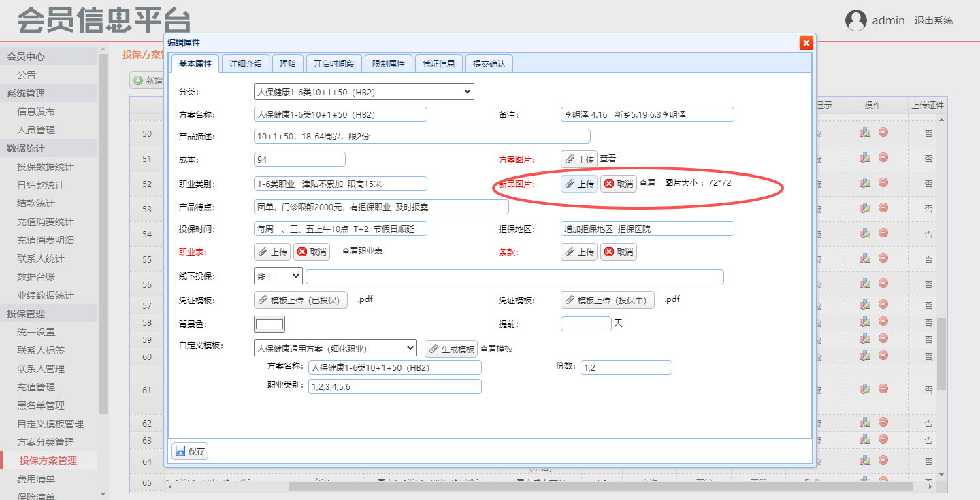This screenshot has width=980, height=500.
Task: Switch to the 详细介绍 tab
Action: tap(245, 64)
